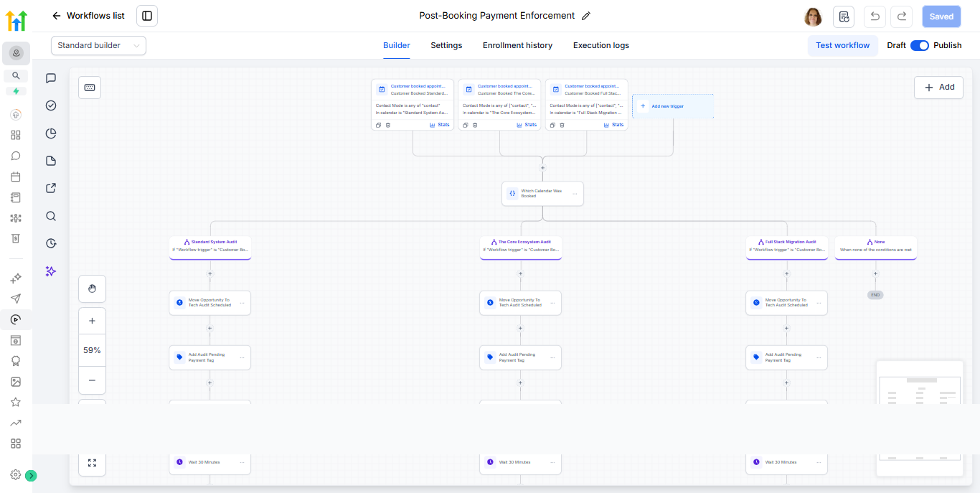Click the Saved button
980x493 pixels.
(941, 17)
